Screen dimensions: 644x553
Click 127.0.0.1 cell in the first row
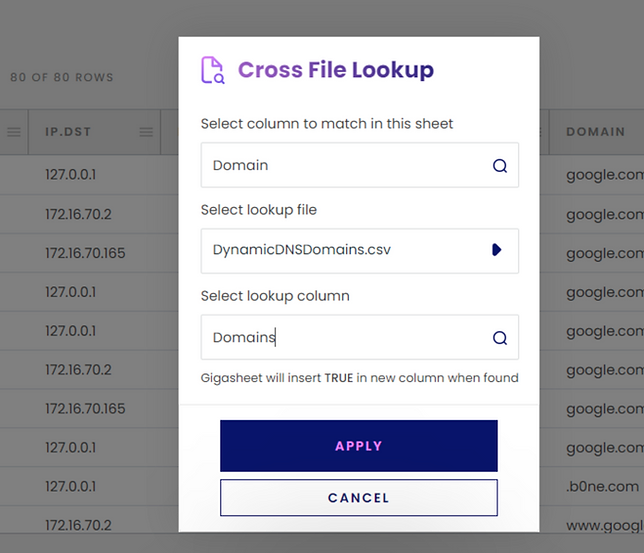70,175
